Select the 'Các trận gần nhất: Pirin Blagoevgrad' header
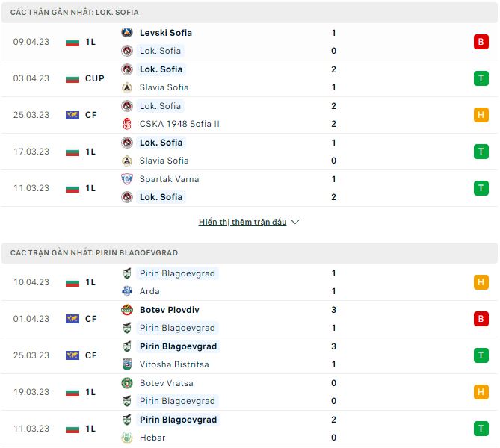This screenshot has height=448, width=500. tap(94, 253)
